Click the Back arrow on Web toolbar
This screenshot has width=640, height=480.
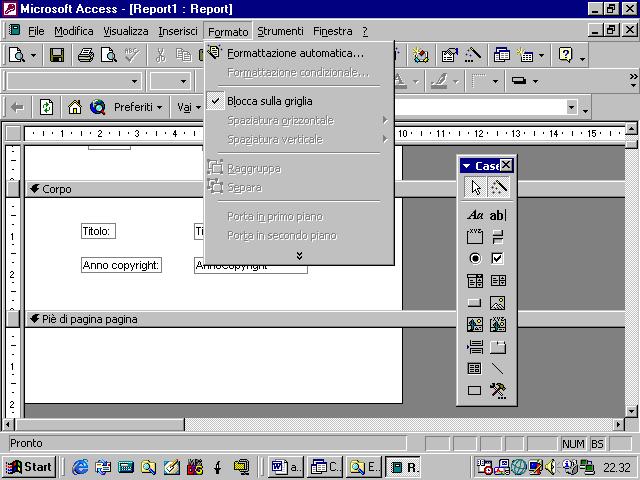pos(17,107)
